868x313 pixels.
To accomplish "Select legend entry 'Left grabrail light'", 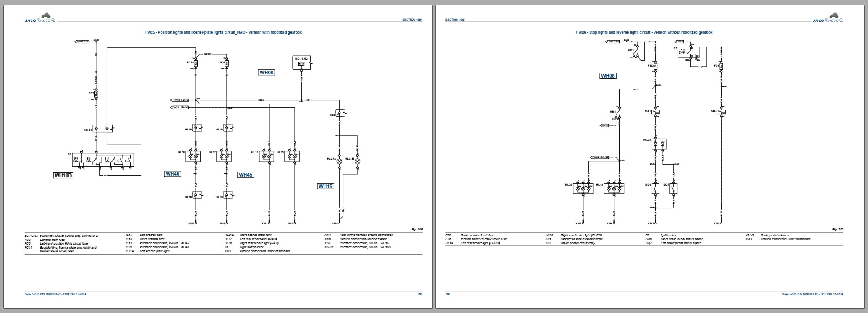I will pyautogui.click(x=151, y=235).
